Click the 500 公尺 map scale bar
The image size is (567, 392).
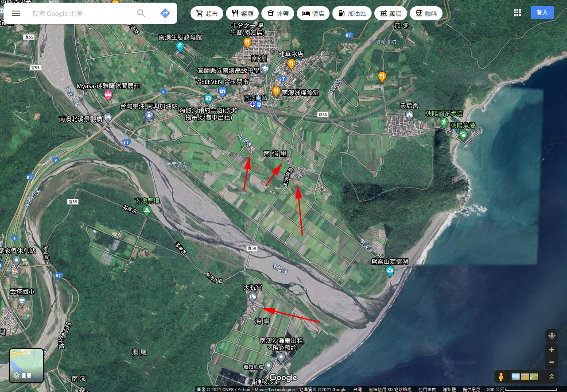525,389
